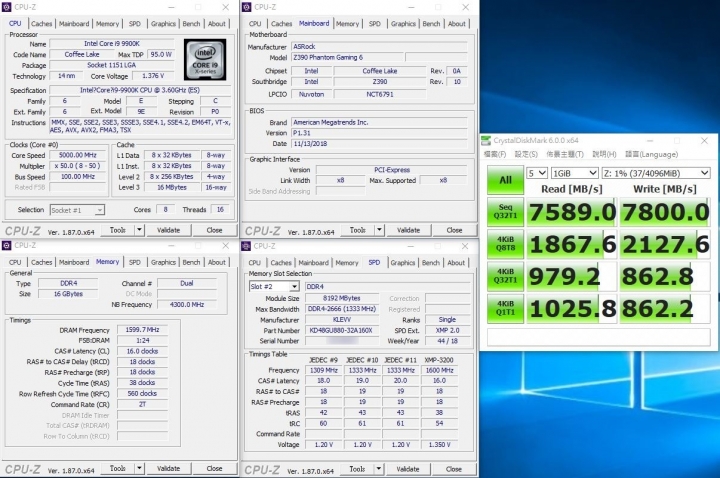The height and width of the screenshot is (478, 720).
Task: Click the 4KiB Q8T8 read result 1867.6
Action: click(571, 244)
